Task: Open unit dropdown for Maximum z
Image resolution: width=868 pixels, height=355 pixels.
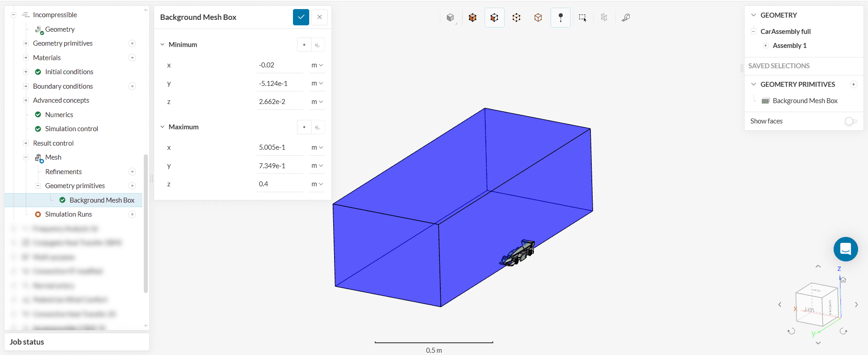Action: point(317,184)
